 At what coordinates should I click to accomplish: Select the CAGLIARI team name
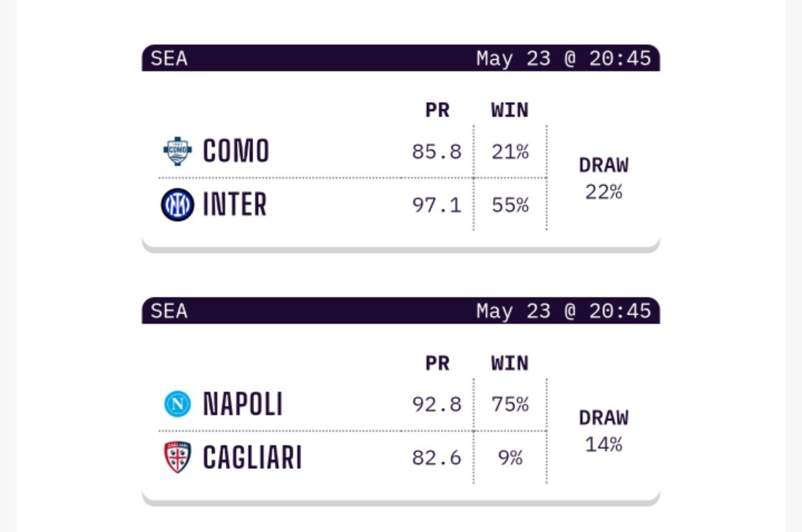[252, 457]
